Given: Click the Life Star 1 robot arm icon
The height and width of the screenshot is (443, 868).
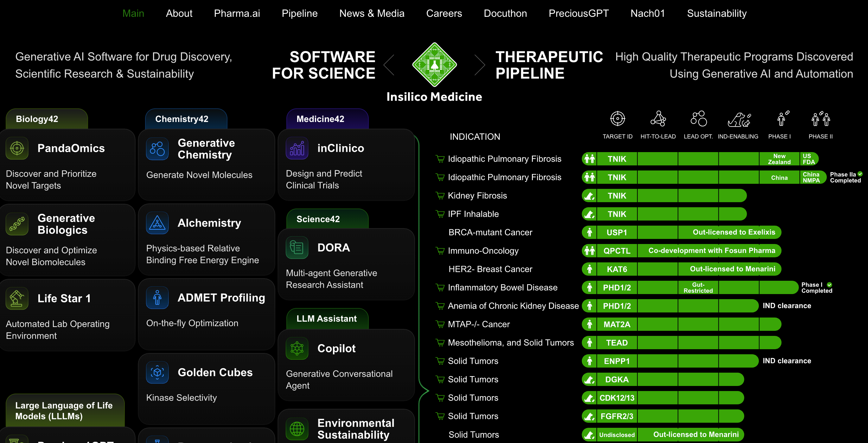Looking at the screenshot, I should coord(17,299).
